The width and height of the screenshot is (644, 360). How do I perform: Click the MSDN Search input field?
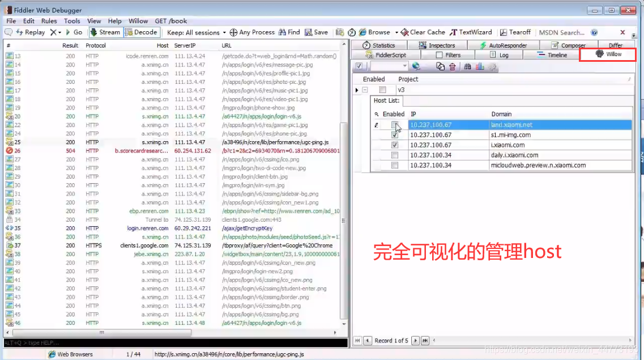561,32
